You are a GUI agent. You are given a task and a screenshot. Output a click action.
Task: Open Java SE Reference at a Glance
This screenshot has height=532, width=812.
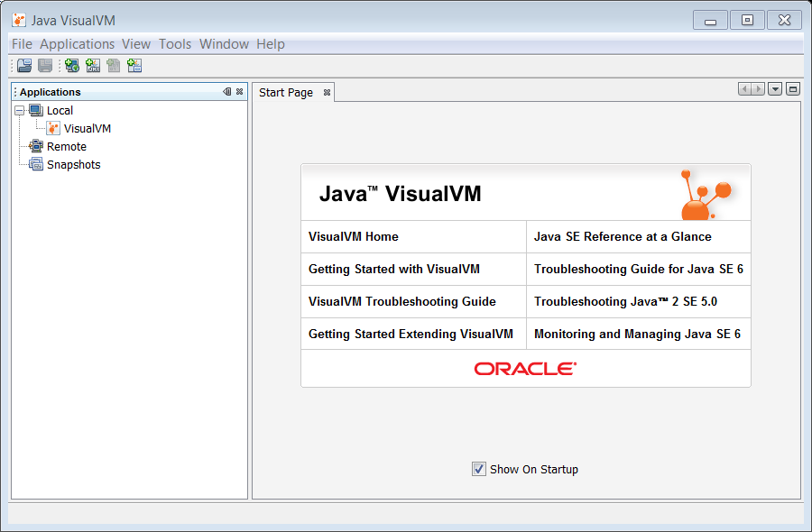tap(623, 236)
